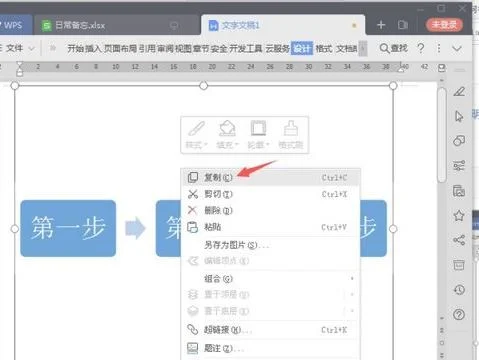This screenshot has width=479, height=360.
Task: Click the window layout icon next to plus
Action: point(403,25)
